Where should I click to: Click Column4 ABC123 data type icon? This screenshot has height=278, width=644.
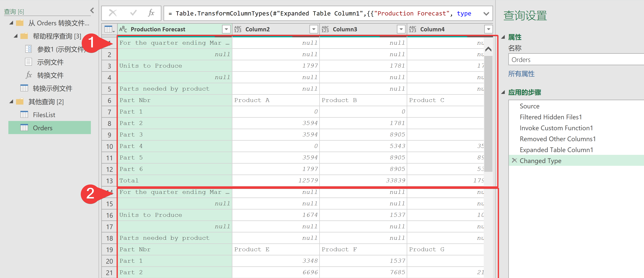413,29
